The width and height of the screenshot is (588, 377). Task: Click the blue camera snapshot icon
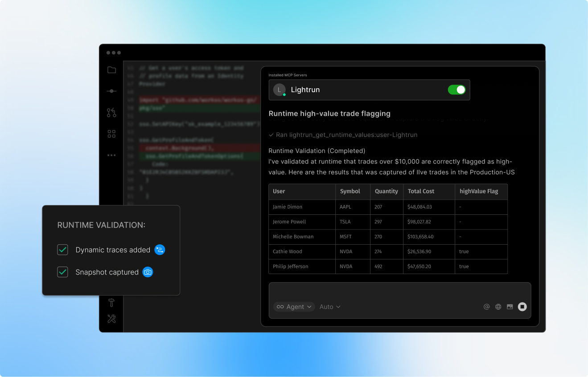click(148, 272)
